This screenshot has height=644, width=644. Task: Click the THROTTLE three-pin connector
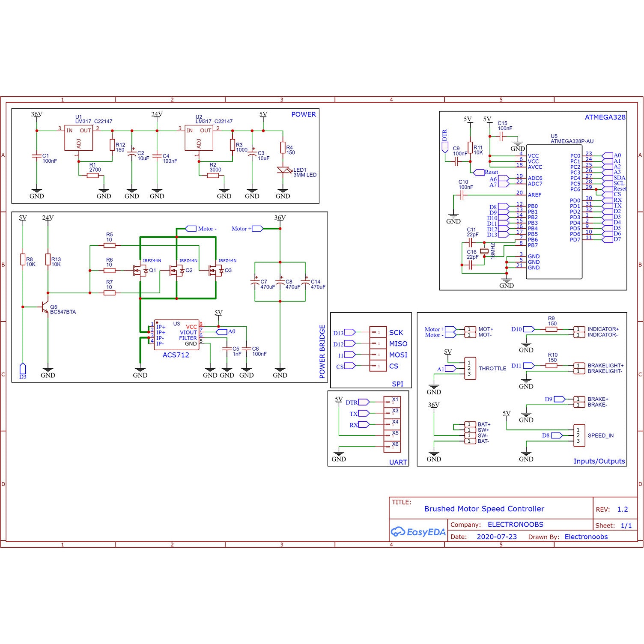coord(469,368)
